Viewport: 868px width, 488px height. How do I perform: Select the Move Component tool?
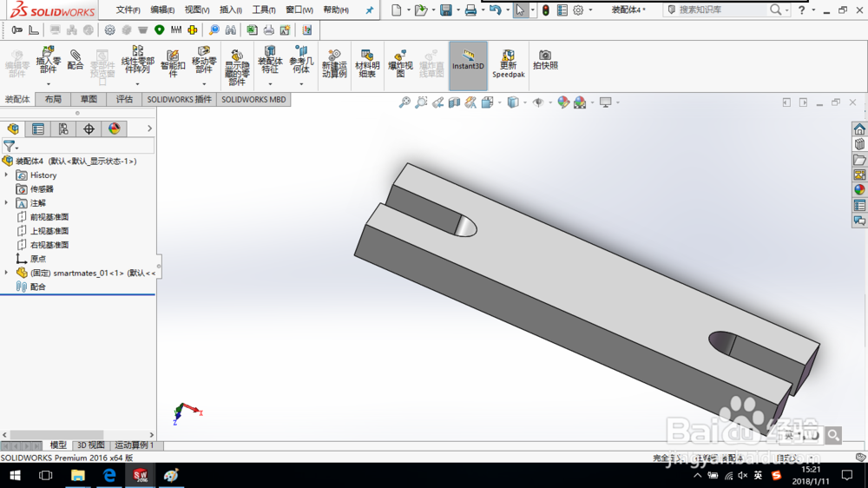204,60
